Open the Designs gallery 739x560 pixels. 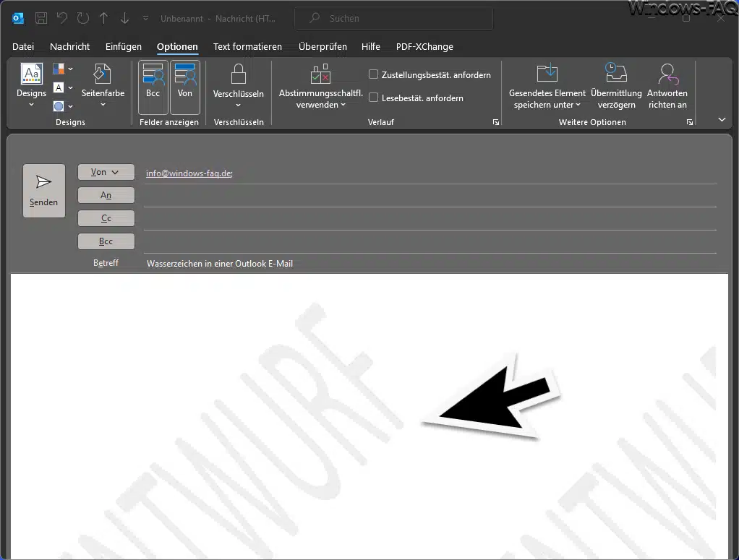pos(32,85)
